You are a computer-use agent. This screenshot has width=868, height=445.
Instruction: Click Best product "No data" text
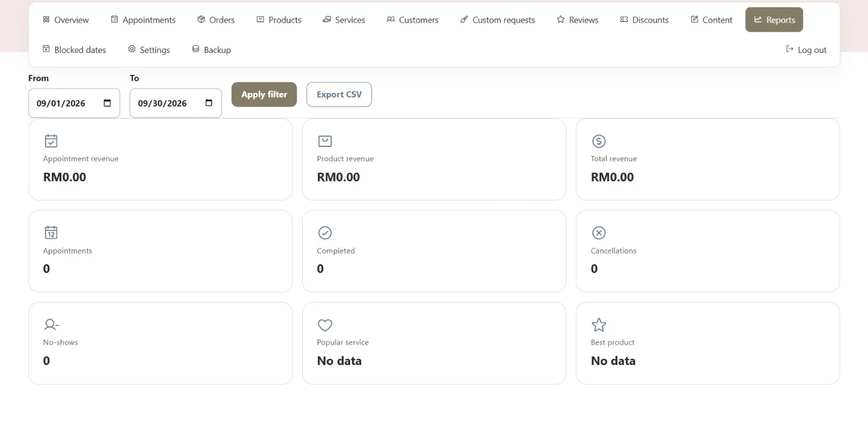tap(613, 361)
